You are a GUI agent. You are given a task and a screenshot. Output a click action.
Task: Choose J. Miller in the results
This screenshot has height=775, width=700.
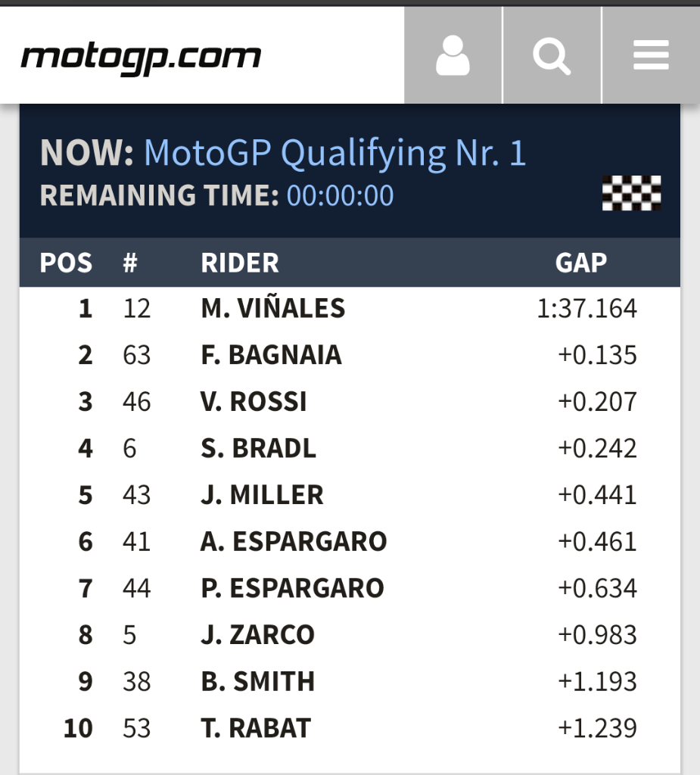point(262,495)
